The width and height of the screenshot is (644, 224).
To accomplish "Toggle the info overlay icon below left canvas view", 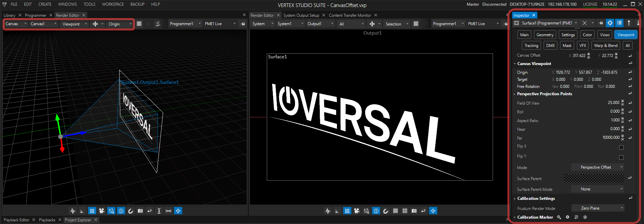I will pos(121,211).
